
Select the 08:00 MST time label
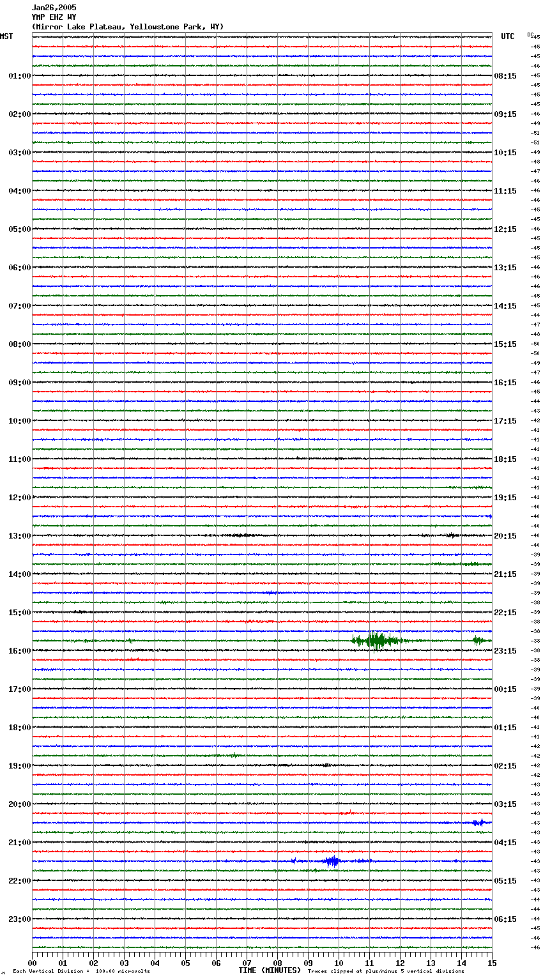click(20, 344)
